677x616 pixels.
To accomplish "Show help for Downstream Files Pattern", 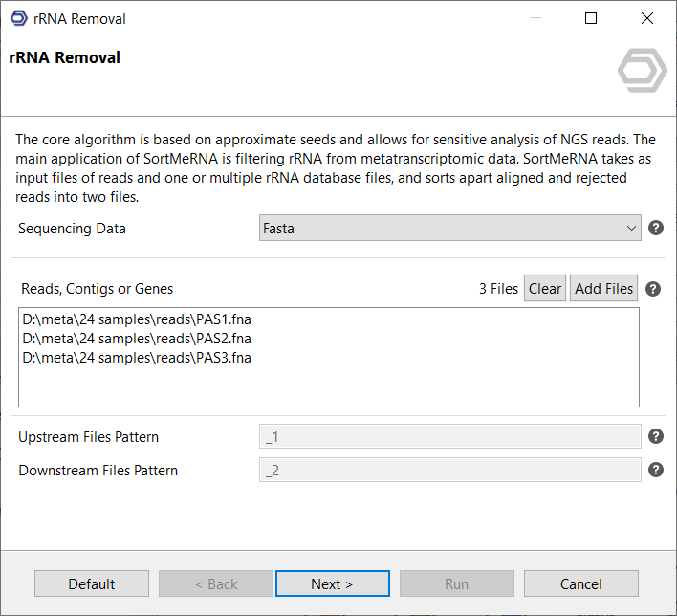I will point(656,470).
